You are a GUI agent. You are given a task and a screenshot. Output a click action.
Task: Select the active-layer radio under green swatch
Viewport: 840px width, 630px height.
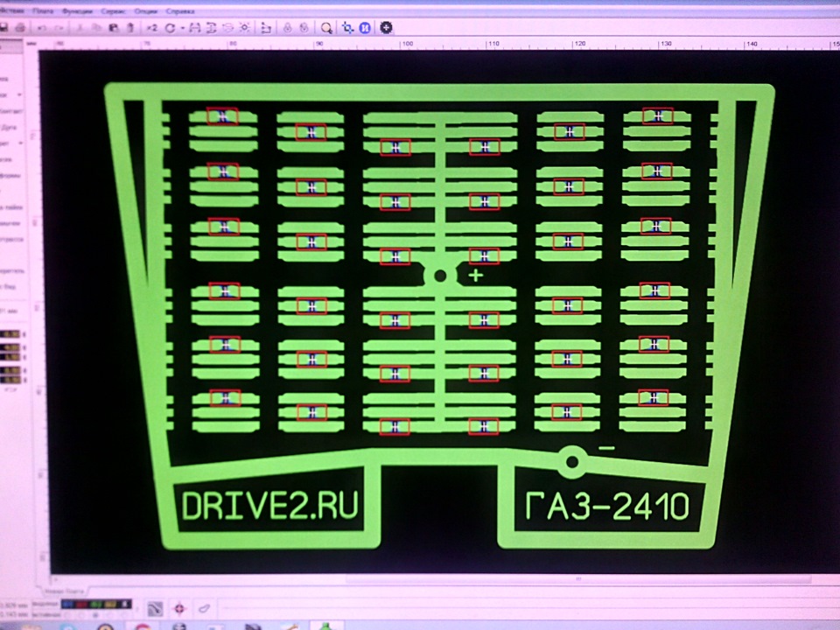point(95,615)
